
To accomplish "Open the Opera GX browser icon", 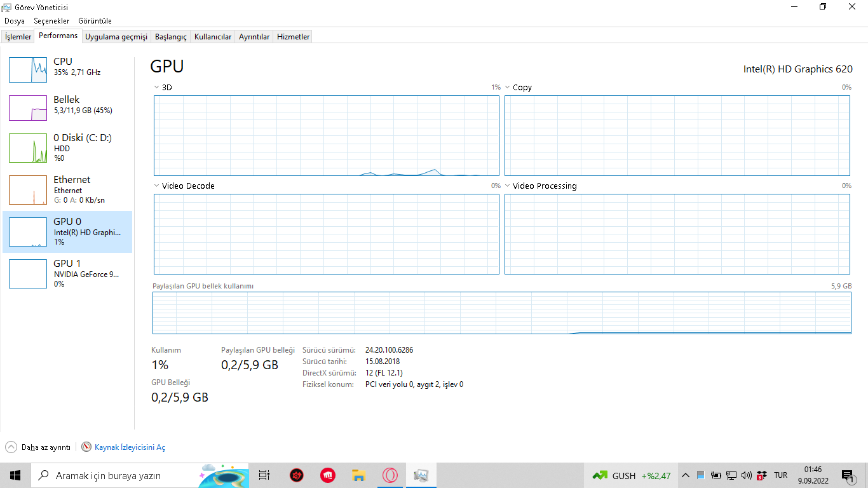I will tap(390, 475).
